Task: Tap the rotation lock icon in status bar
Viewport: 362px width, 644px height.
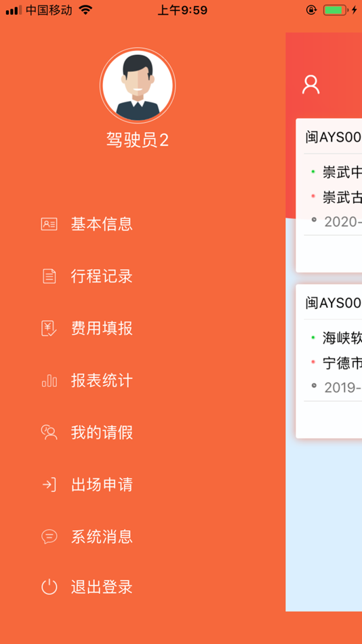Action: coord(311,10)
